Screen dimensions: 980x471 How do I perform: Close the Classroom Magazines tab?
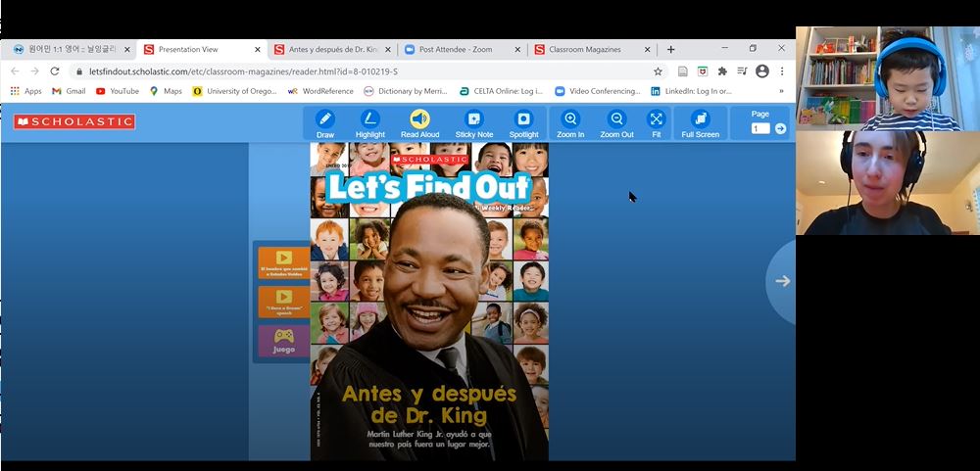[x=648, y=49]
